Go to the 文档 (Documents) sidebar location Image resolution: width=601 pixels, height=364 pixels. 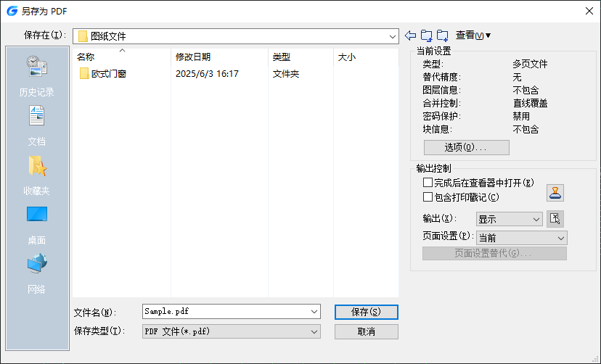click(37, 125)
